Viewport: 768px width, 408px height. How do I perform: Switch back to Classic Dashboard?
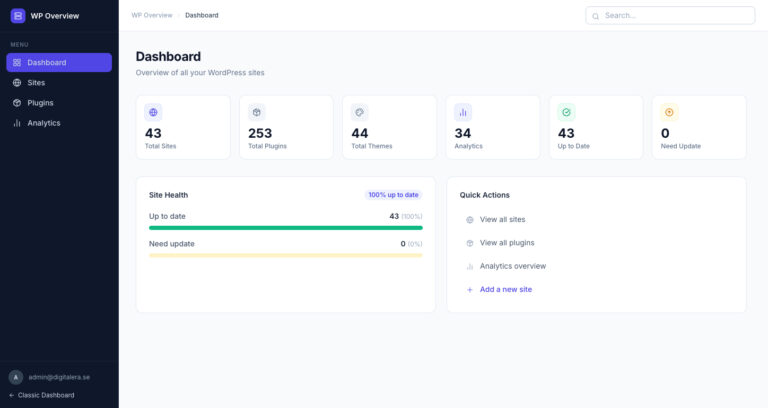pos(45,395)
